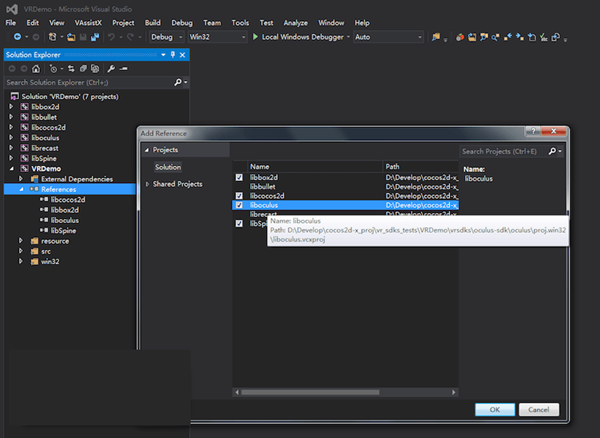Toggle the libcocos2d checkbox in reference list
The height and width of the screenshot is (438, 600).
(239, 195)
